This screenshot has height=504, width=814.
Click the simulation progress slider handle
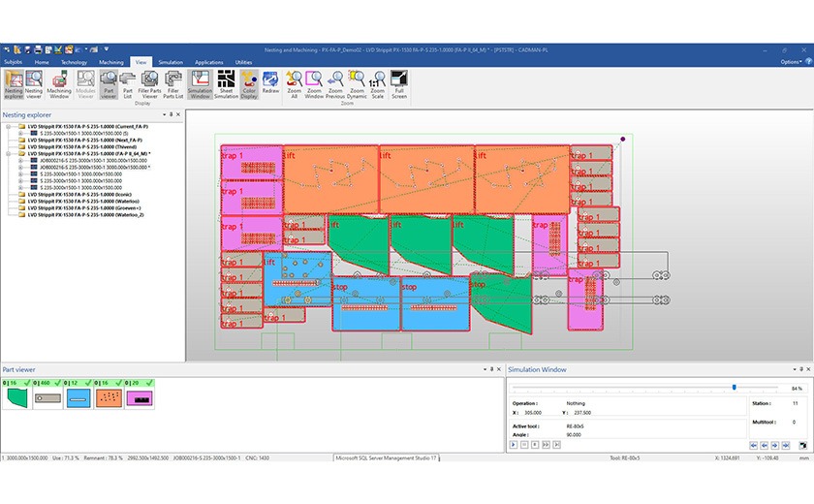tap(735, 388)
